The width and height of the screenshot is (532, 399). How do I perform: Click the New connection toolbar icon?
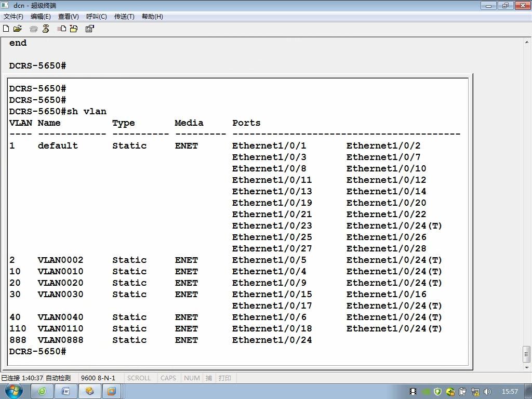(x=6, y=29)
